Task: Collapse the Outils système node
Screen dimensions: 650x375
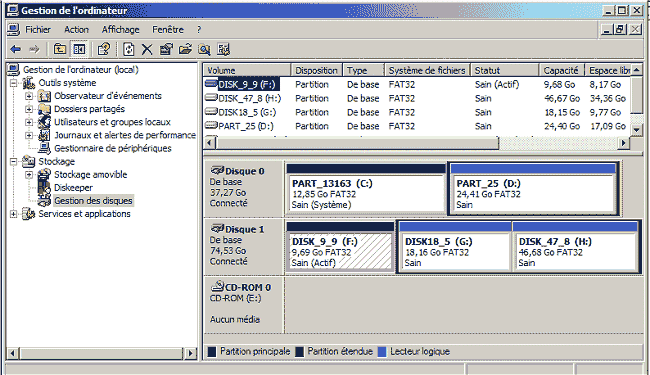Action: click(x=14, y=83)
